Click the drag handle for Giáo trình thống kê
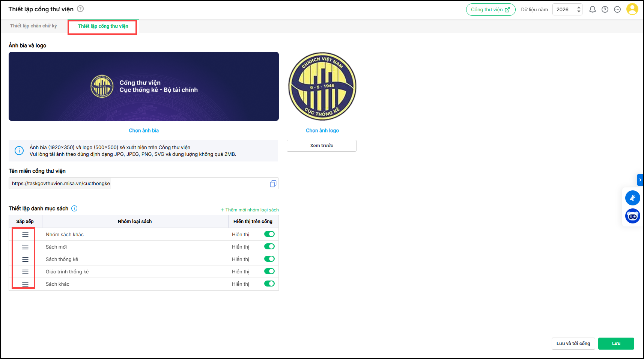 click(25, 272)
